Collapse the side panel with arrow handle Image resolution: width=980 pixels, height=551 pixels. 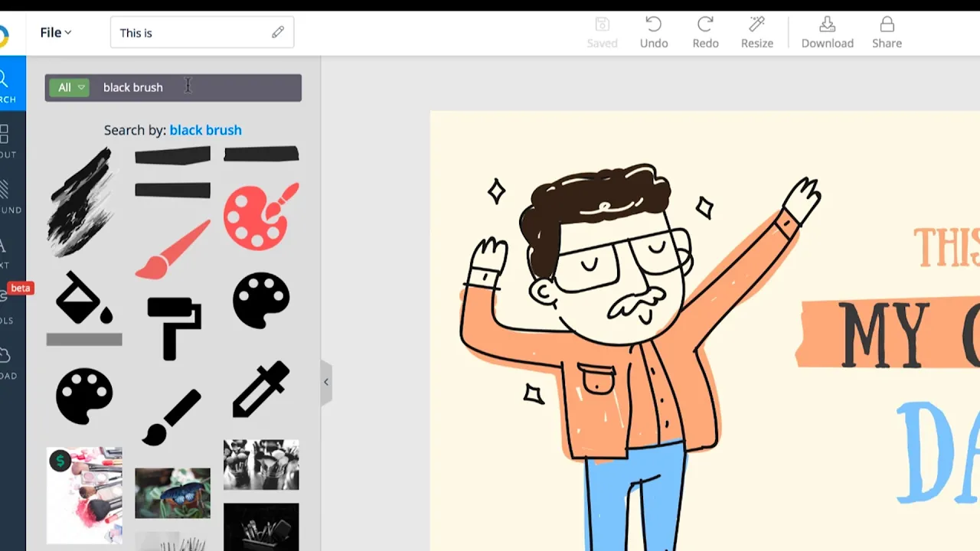[326, 382]
